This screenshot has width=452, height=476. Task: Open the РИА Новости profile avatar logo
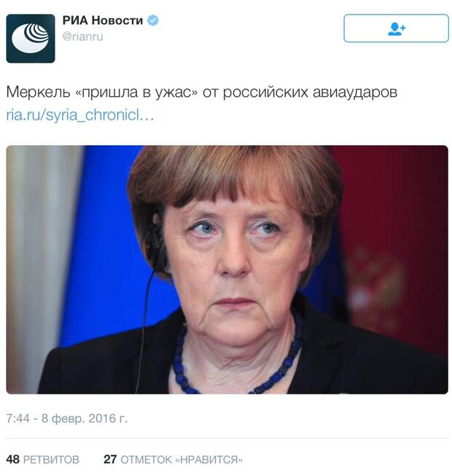31,38
